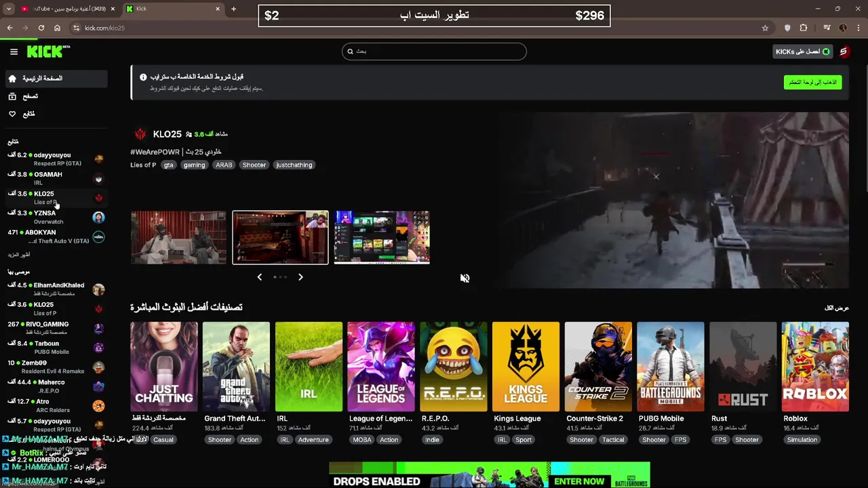Viewport: 868px width, 488px height.
Task: Open the Roblox category card
Action: (x=815, y=367)
